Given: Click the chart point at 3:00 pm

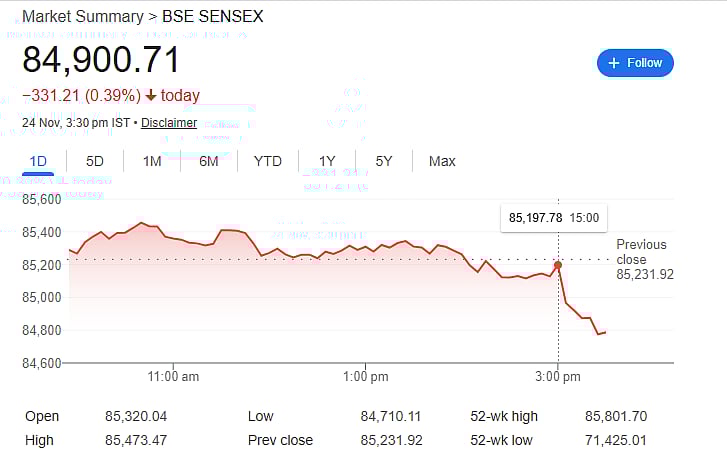Looking at the screenshot, I should (558, 265).
